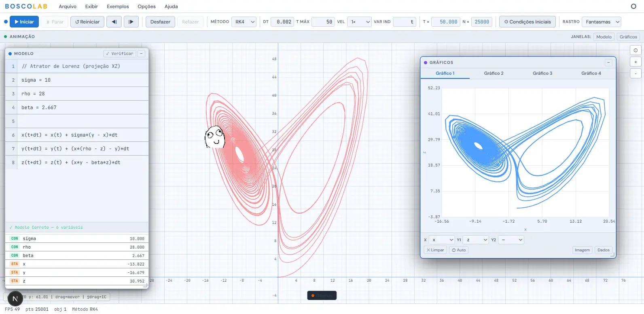Toggle Auto scaling in graph panel
Image resolution: width=644 pixels, height=314 pixels.
pyautogui.click(x=459, y=250)
